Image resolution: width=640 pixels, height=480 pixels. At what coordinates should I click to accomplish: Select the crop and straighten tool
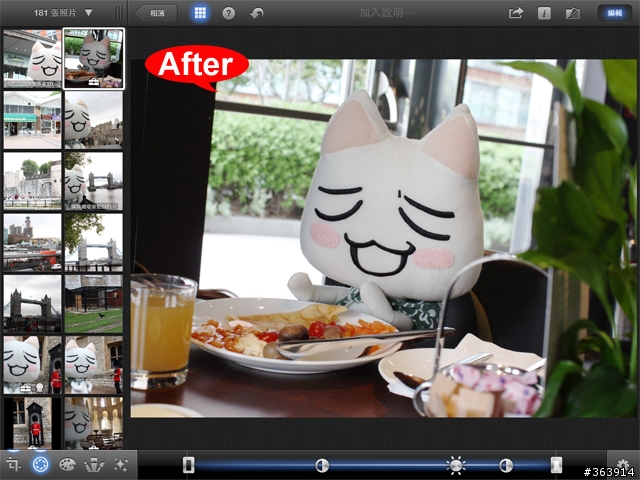pyautogui.click(x=13, y=464)
